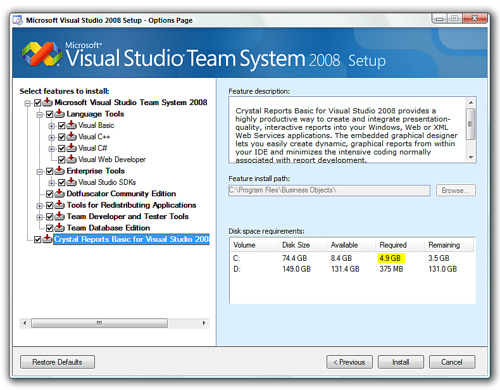Expand Tools for Redistributing Applications node
Viewport: 500px width, 390px height.
(39, 206)
